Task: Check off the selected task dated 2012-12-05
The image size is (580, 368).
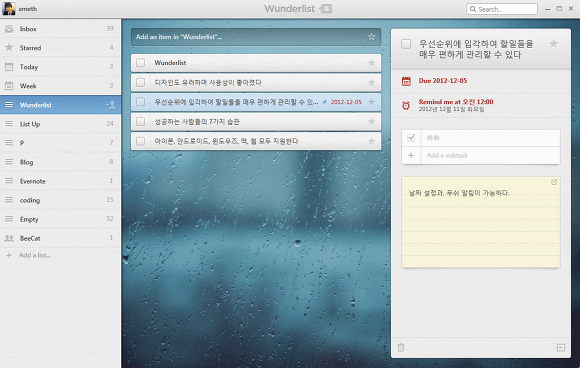Action: pyautogui.click(x=141, y=102)
